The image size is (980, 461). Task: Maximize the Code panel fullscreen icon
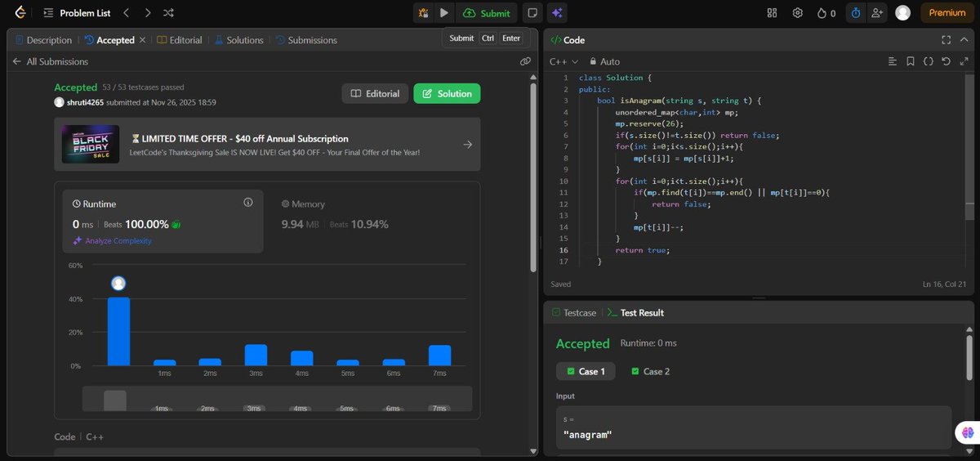[x=946, y=39]
